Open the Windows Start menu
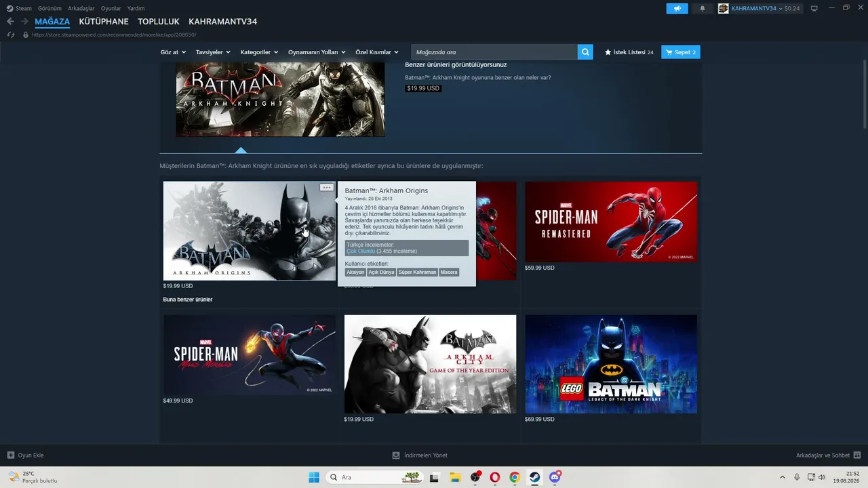Image resolution: width=868 pixels, height=488 pixels. 314,477
